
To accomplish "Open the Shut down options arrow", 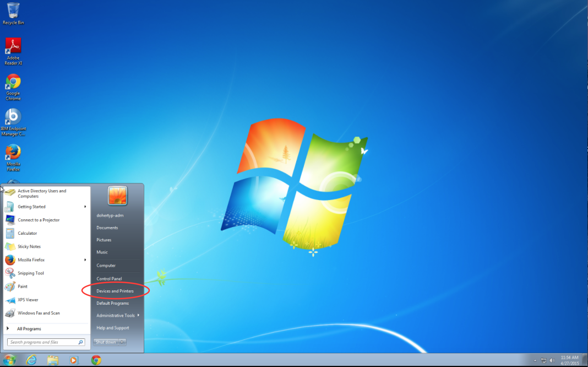I will coord(122,342).
